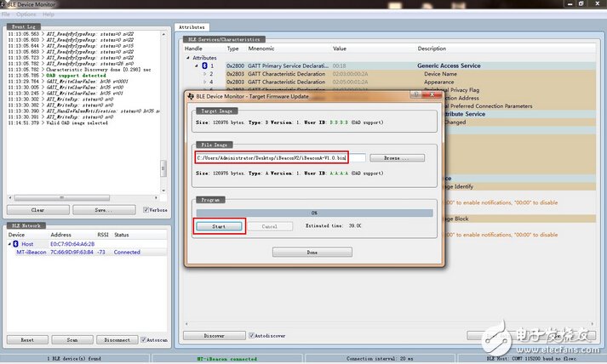607x364 pixels.
Task: Collapse the Host device tree node
Action: click(x=9, y=244)
